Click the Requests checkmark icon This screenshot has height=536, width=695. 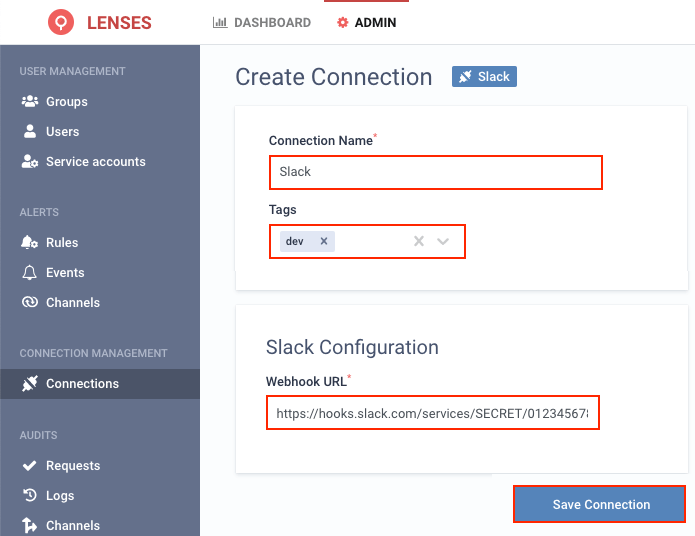click(x=30, y=466)
